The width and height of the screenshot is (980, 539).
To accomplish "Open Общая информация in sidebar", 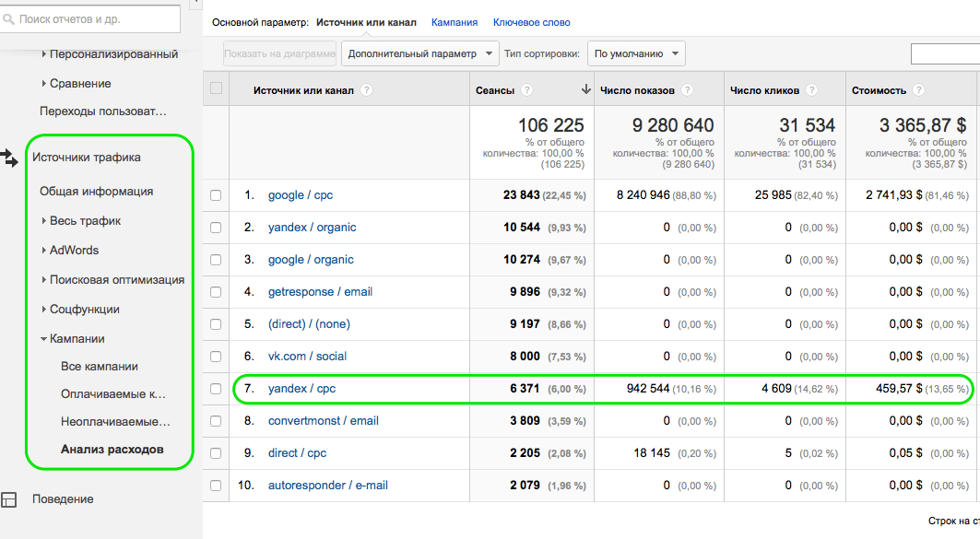I will click(x=96, y=191).
